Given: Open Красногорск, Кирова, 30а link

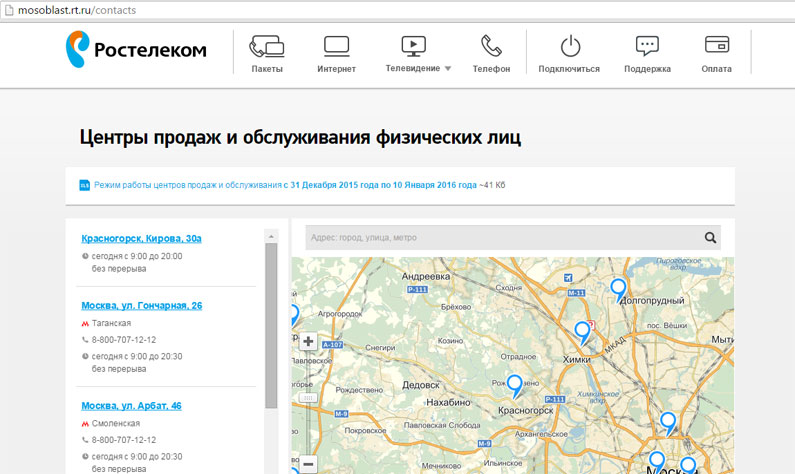Looking at the screenshot, I should (x=141, y=238).
